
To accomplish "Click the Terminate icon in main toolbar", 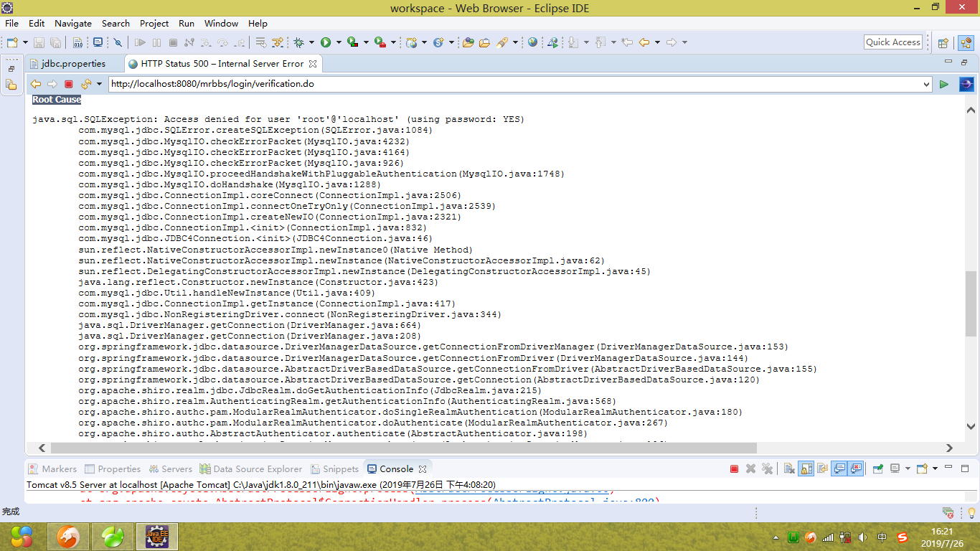I will [x=173, y=42].
